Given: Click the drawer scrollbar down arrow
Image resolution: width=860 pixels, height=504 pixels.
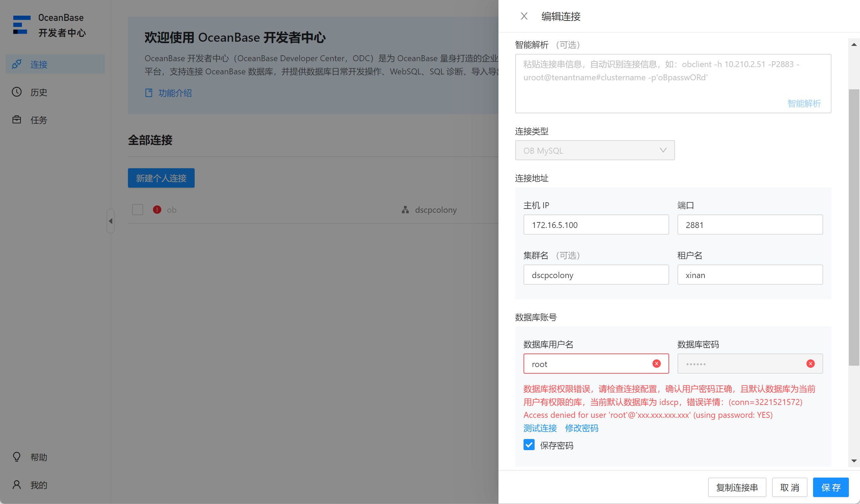Looking at the screenshot, I should pos(854,461).
